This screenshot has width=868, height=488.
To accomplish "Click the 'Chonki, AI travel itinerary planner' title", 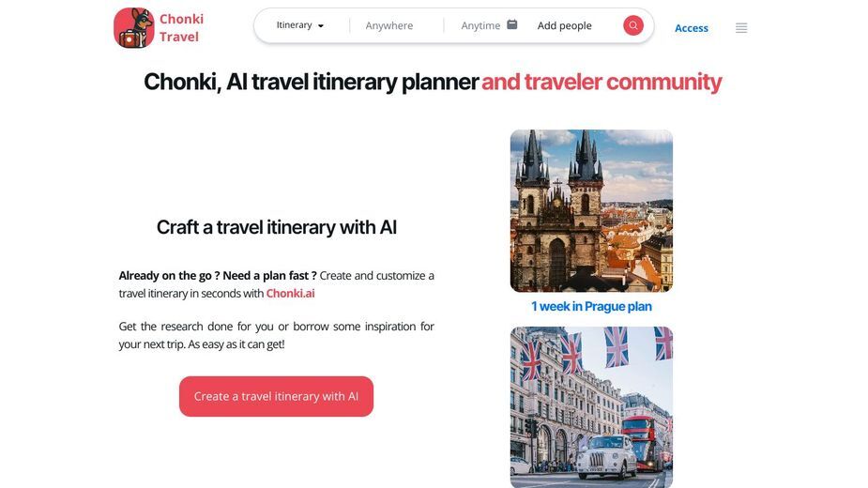I will (x=312, y=82).
